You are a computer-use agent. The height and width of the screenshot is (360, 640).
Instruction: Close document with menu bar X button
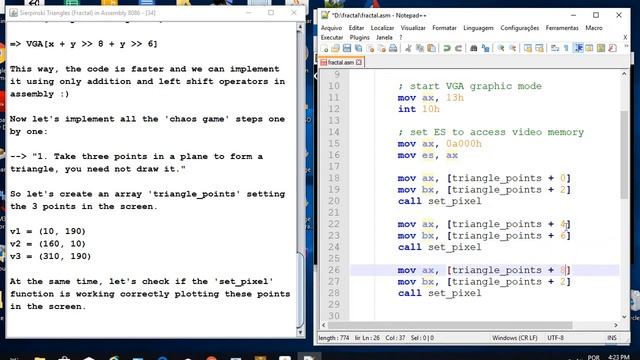[x=625, y=37]
